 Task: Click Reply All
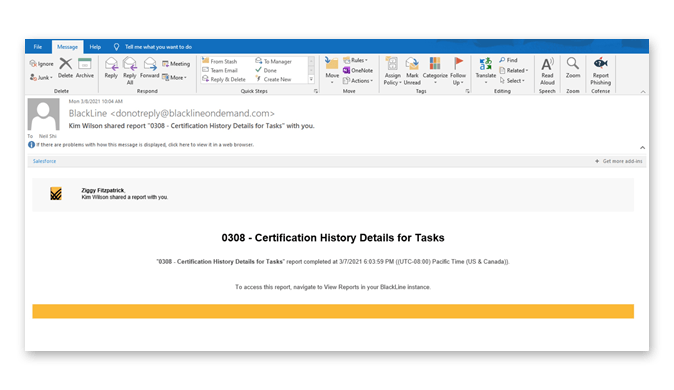coord(130,71)
